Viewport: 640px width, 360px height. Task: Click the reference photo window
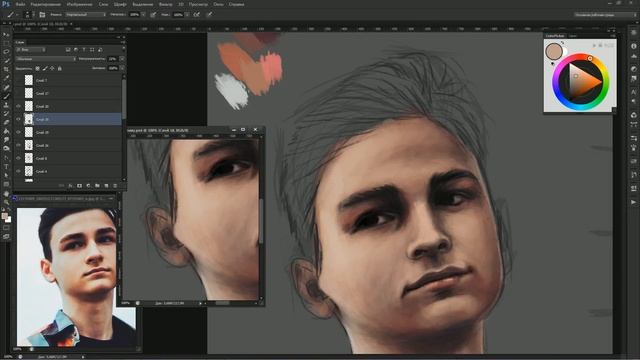click(x=76, y=277)
